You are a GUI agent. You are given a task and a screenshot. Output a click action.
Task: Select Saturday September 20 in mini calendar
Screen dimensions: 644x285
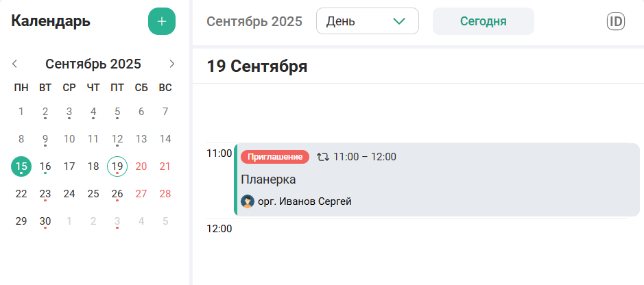[141, 166]
